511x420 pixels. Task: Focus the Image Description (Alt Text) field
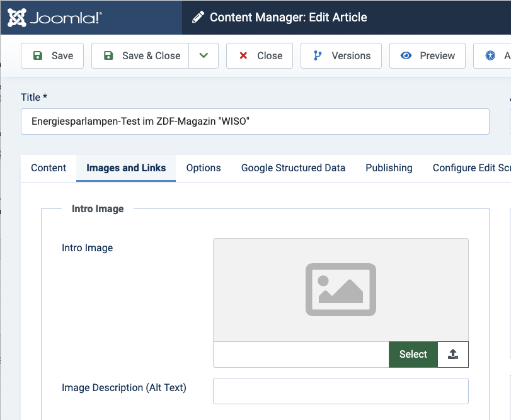click(340, 390)
